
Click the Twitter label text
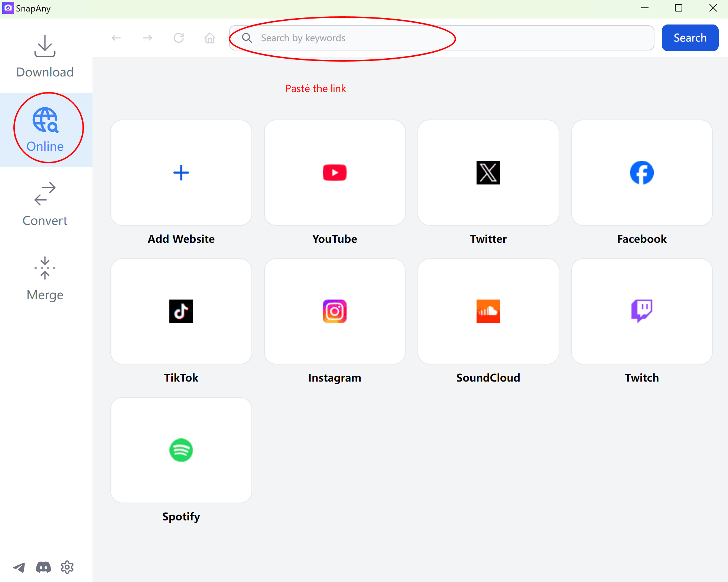pyautogui.click(x=488, y=239)
